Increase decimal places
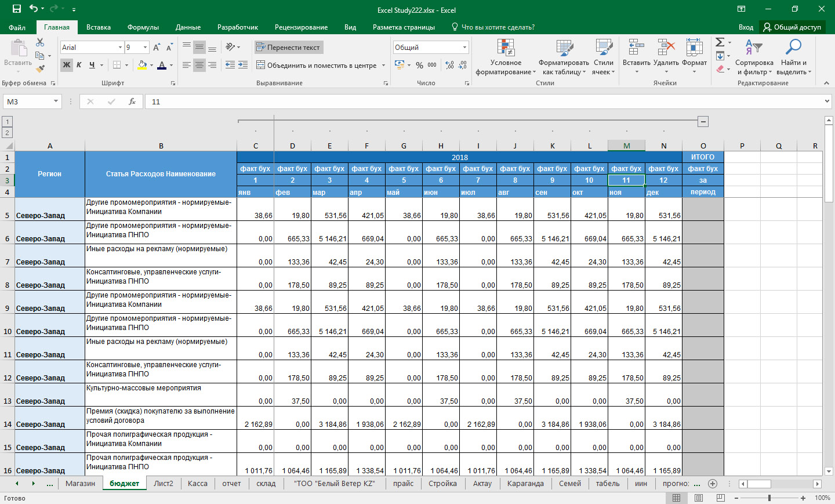 [x=450, y=66]
